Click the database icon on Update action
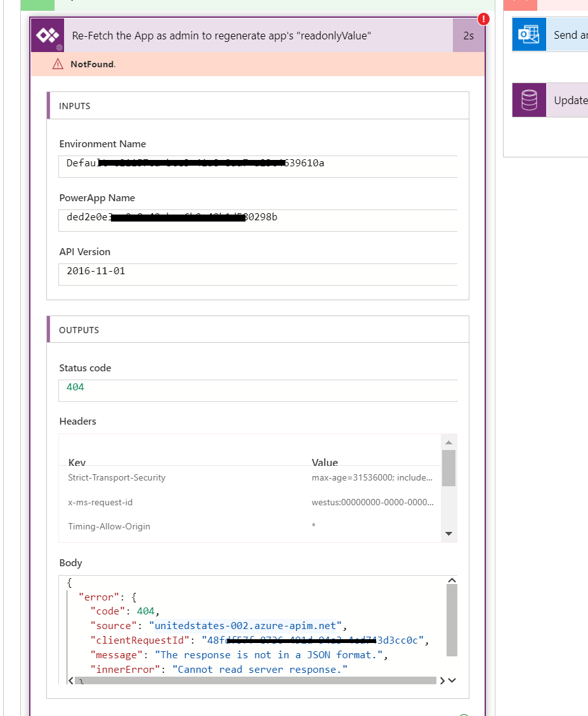 (529, 100)
